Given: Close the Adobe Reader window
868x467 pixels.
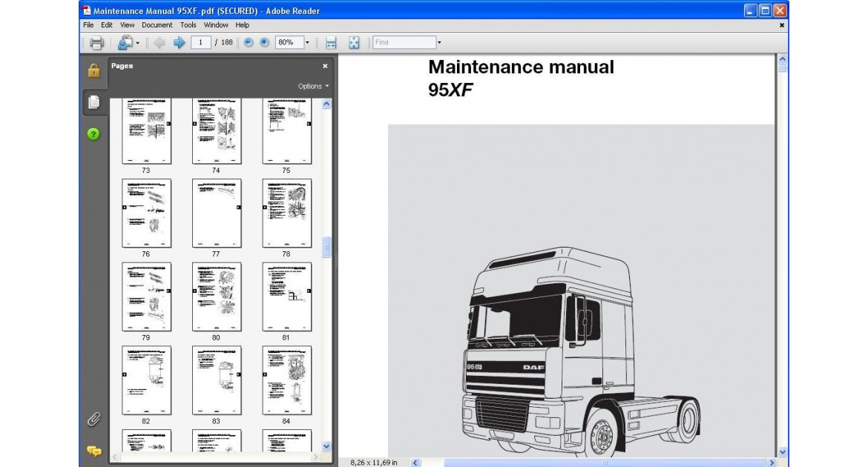Looking at the screenshot, I should click(x=780, y=10).
